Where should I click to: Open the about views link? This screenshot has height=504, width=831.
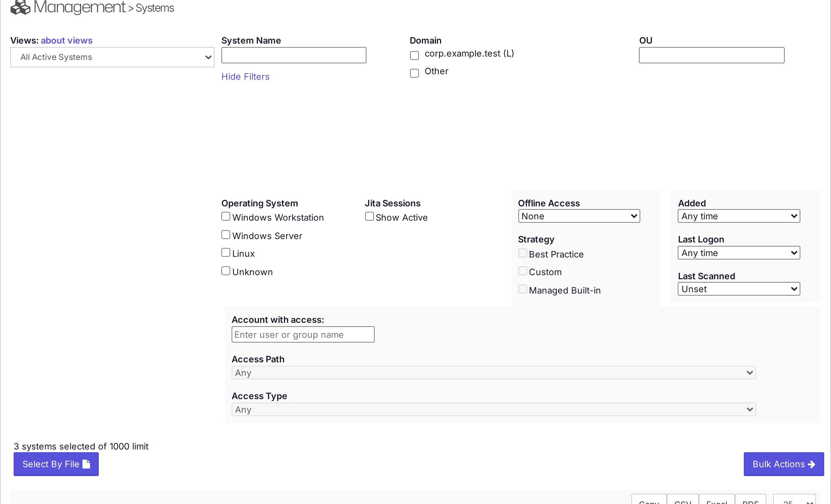click(x=66, y=41)
